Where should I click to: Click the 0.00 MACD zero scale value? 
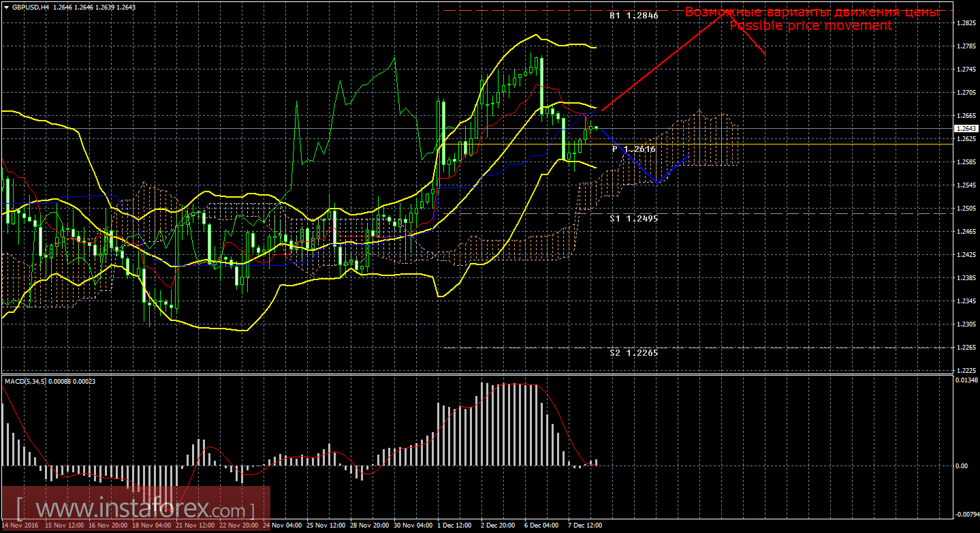pos(962,466)
